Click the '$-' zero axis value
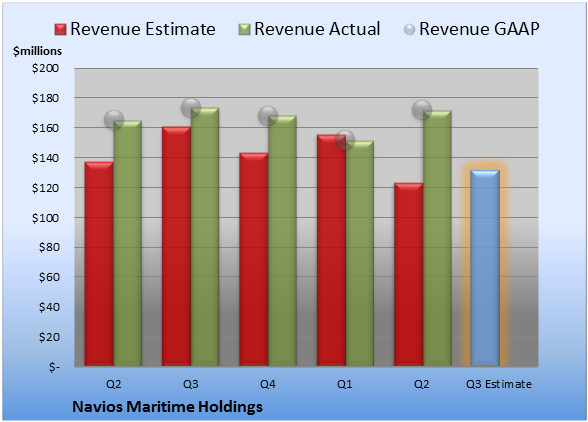Viewport: 588px width, 422px height. 54,367
